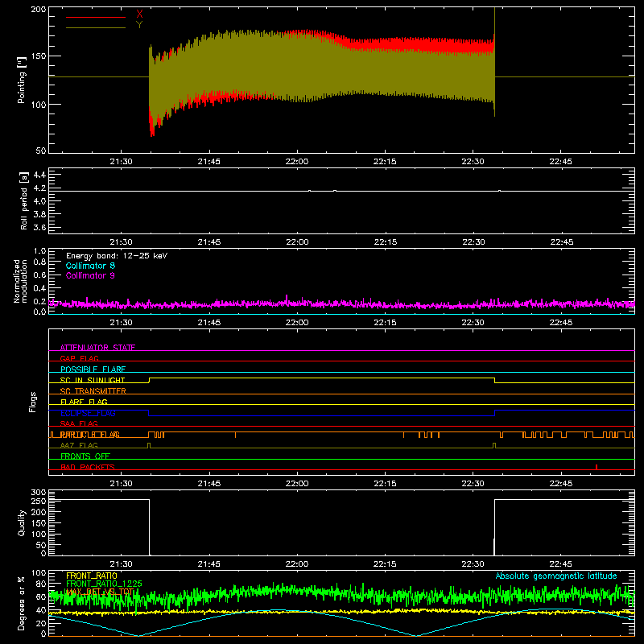
Task: Click the Quality axis title
Action: [22, 522]
